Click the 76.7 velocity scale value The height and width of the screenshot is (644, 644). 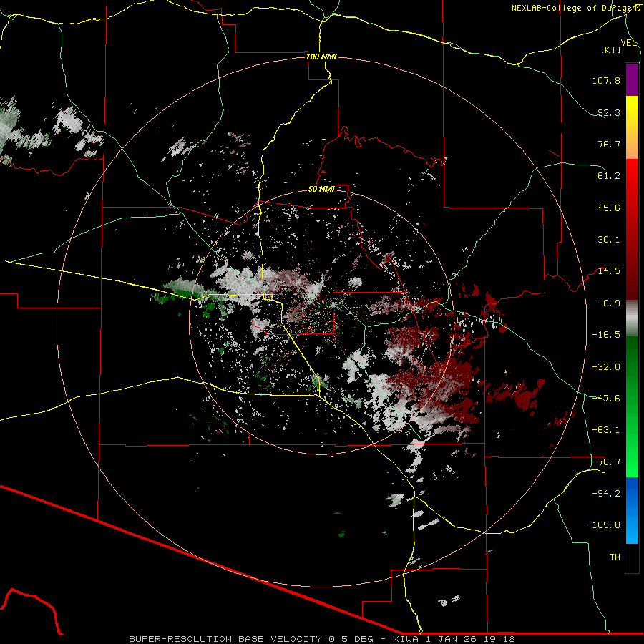coord(609,144)
